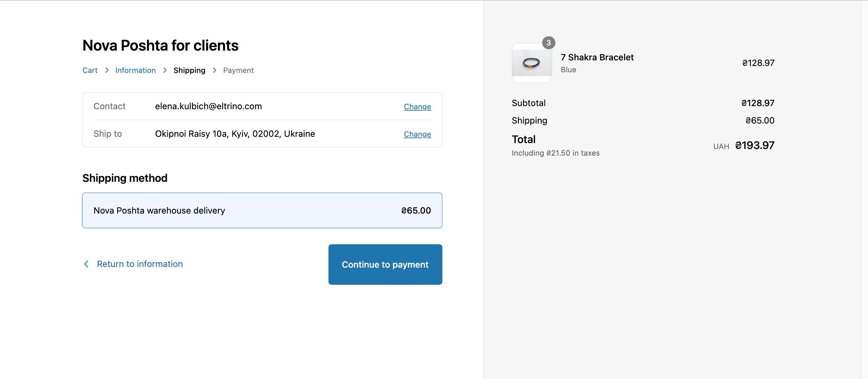This screenshot has width=868, height=379.
Task: Click Change link for Contact email
Action: 417,106
